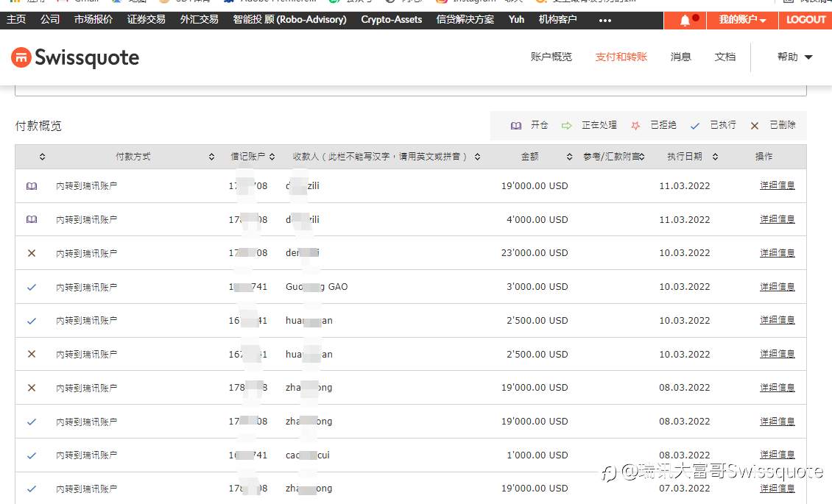The height and width of the screenshot is (504, 832).
Task: Open the notification bell
Action: tap(685, 20)
